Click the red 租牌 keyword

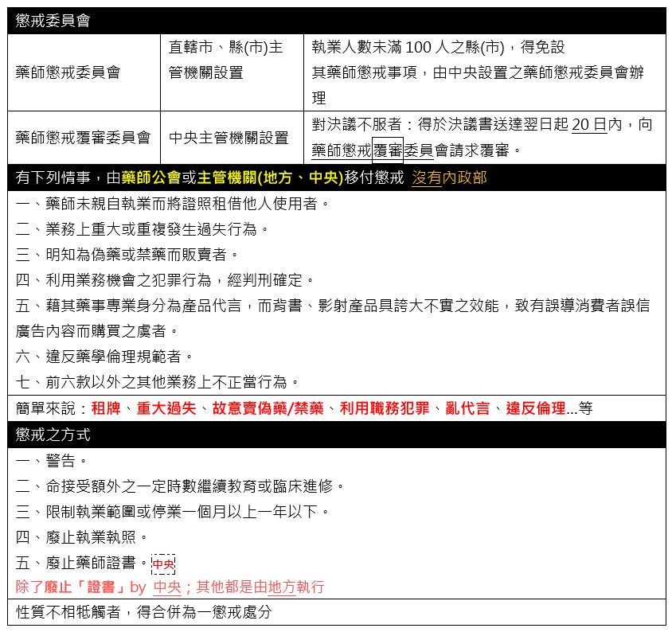tap(107, 408)
